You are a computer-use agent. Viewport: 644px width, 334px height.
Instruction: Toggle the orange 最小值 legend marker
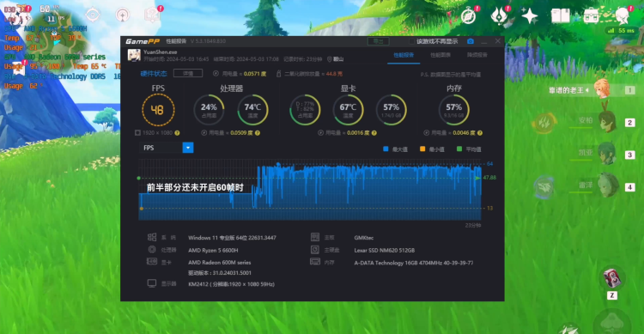point(422,149)
